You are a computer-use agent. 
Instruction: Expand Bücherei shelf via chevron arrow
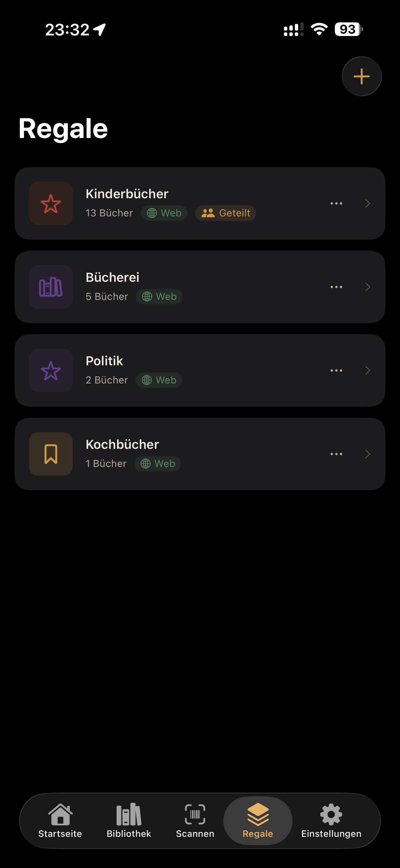coord(368,287)
